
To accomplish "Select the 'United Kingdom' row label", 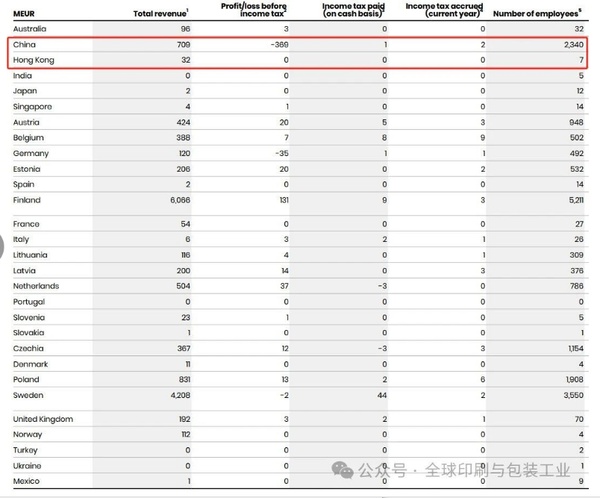I will click(x=43, y=419).
